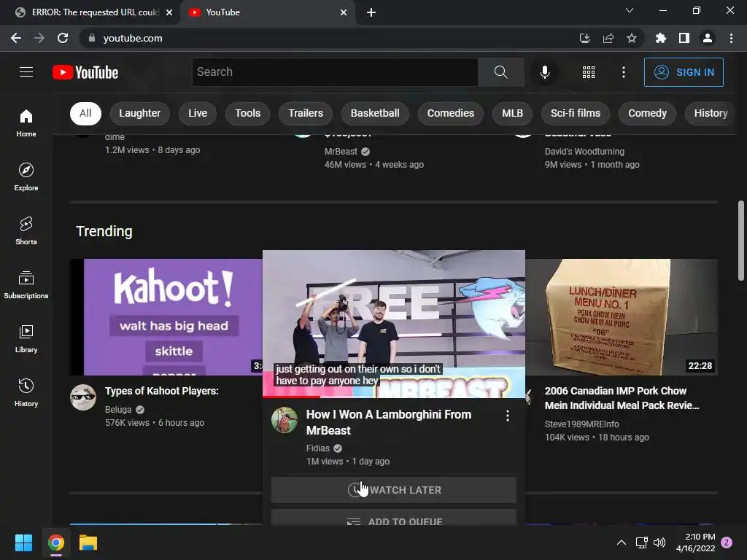The height and width of the screenshot is (560, 747).
Task: Open the MrBeast channel link
Action: [341, 152]
